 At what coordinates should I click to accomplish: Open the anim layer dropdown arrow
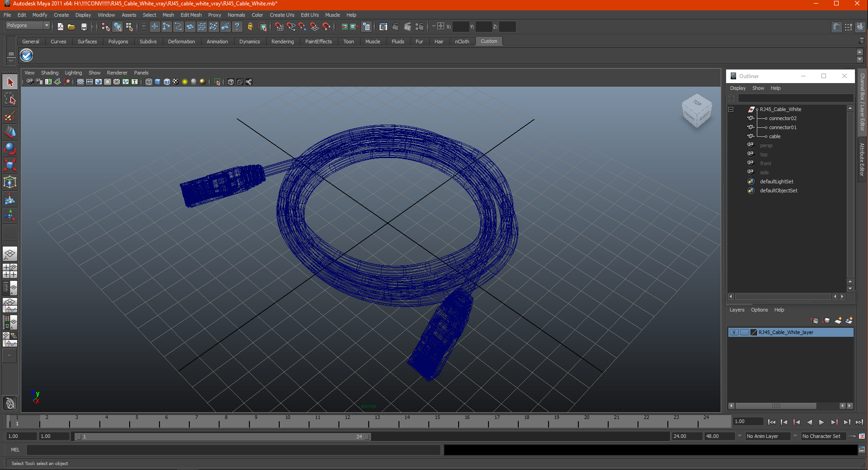(x=740, y=436)
